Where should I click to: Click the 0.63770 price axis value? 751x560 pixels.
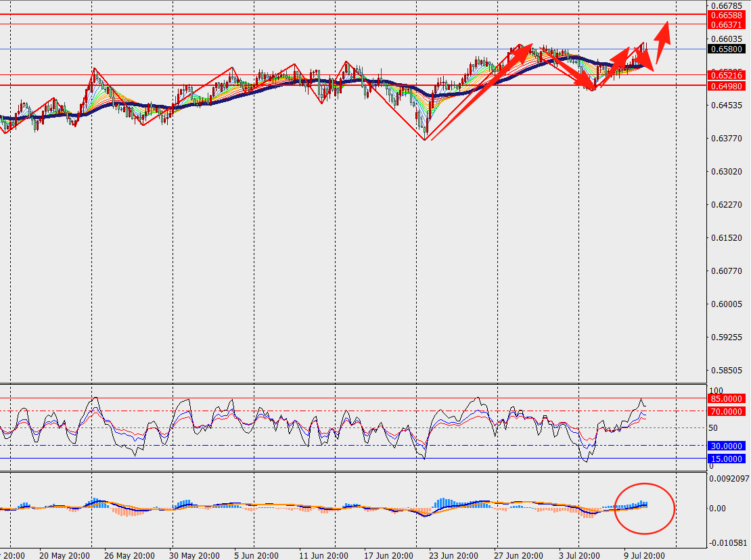[727, 139]
